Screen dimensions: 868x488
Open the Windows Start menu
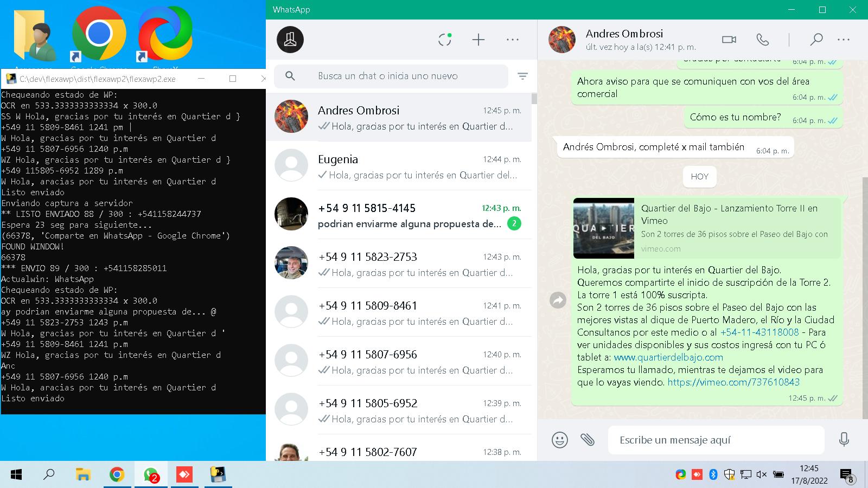[x=16, y=475]
